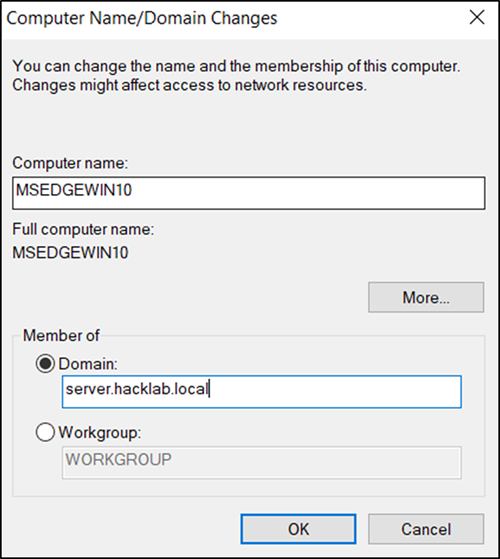500x559 pixels.
Task: Confirm changes with the OK button
Action: tap(298, 529)
